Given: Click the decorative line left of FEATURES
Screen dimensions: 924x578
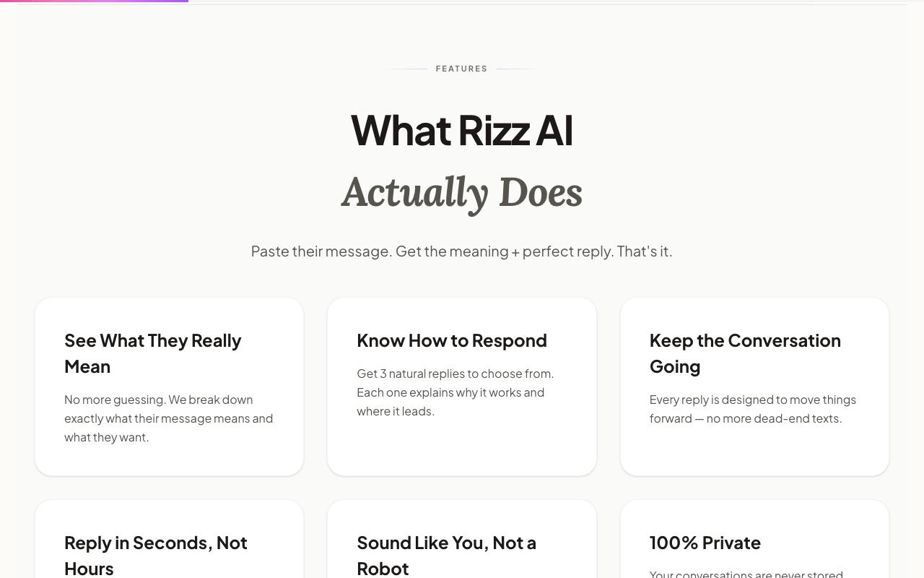Looking at the screenshot, I should coord(408,69).
